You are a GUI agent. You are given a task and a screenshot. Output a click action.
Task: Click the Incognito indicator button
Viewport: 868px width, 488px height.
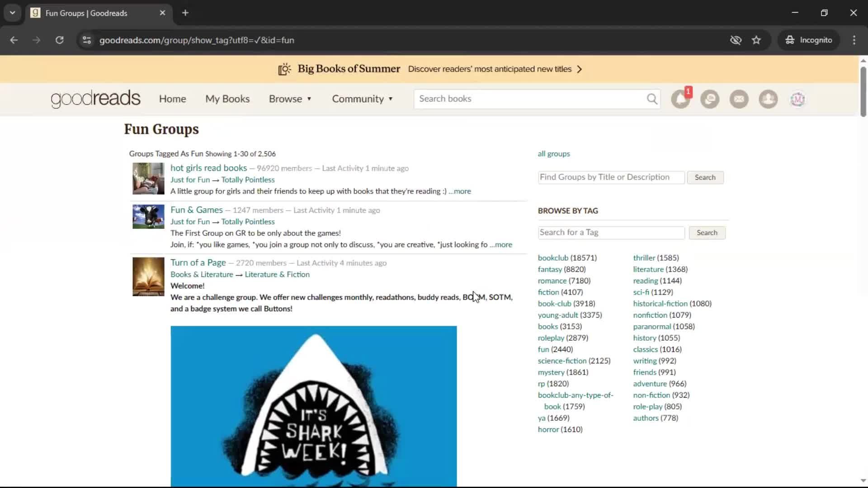808,40
